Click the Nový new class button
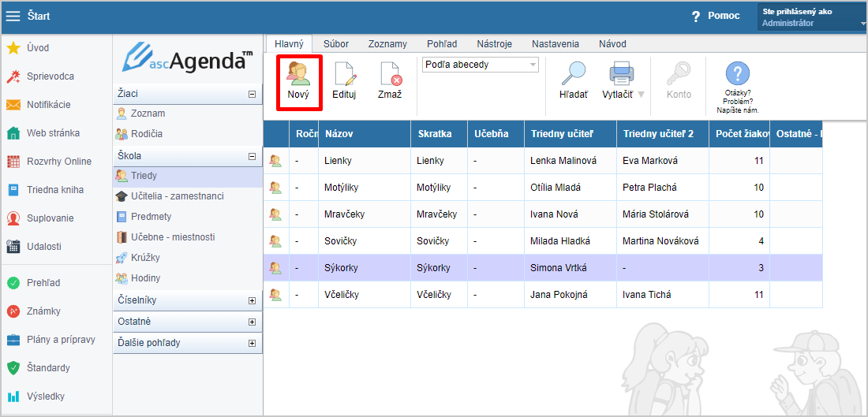This screenshot has width=868, height=417. click(299, 83)
